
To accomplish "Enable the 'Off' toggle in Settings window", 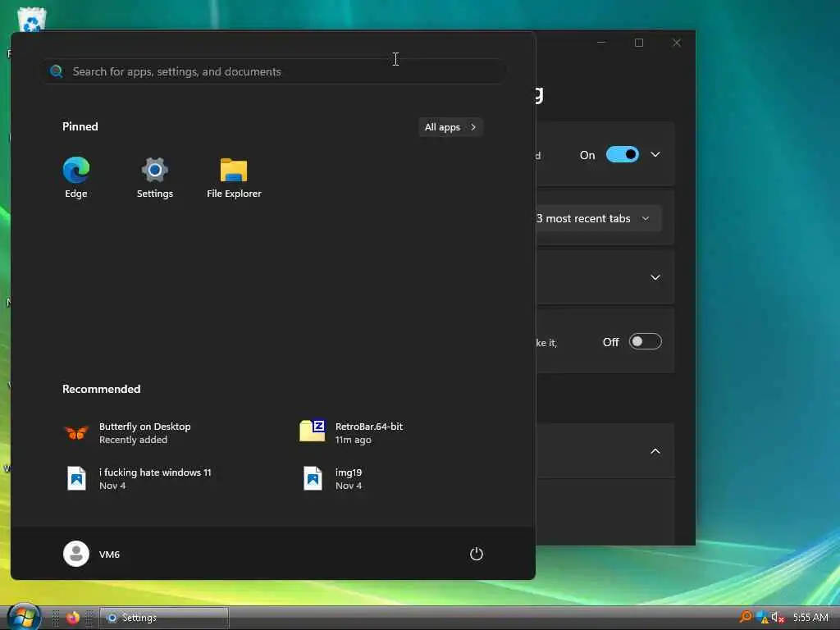I will [645, 342].
